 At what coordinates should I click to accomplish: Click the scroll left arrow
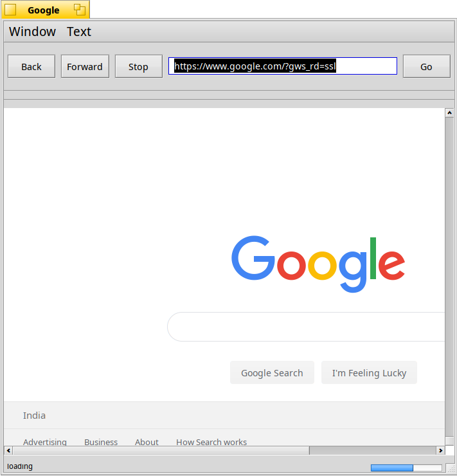(x=8, y=450)
